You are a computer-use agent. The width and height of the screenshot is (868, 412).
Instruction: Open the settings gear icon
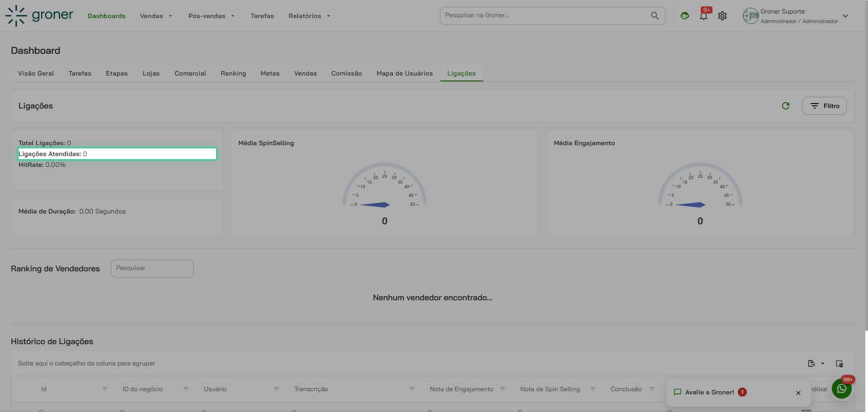(722, 16)
